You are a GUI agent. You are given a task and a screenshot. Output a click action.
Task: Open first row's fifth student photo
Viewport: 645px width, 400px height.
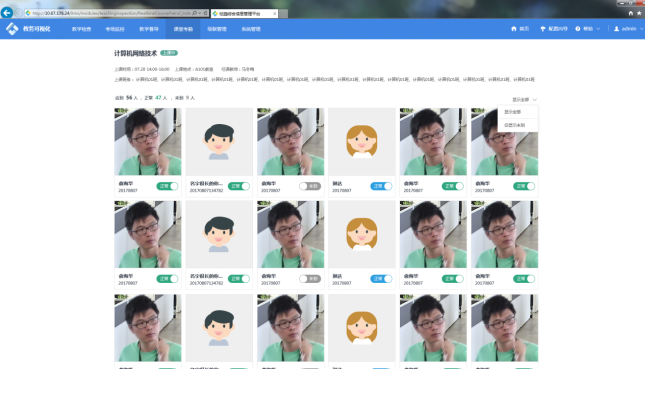pyautogui.click(x=433, y=142)
